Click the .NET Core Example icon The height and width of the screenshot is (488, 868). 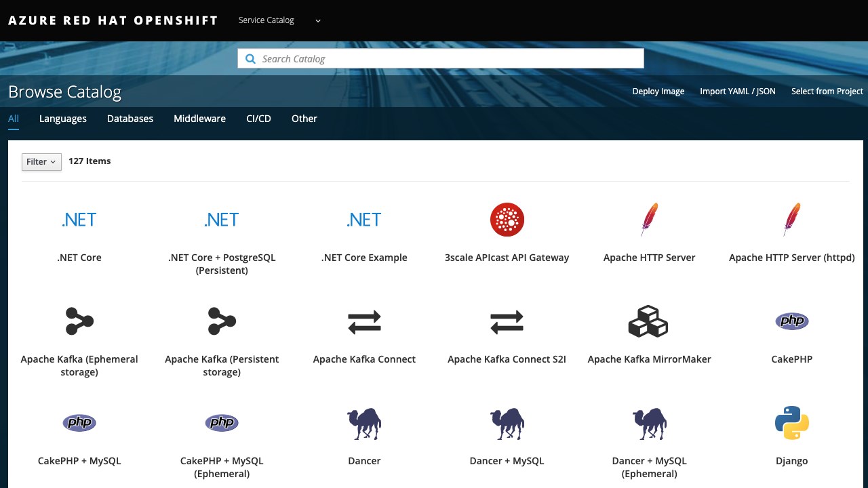pyautogui.click(x=364, y=220)
